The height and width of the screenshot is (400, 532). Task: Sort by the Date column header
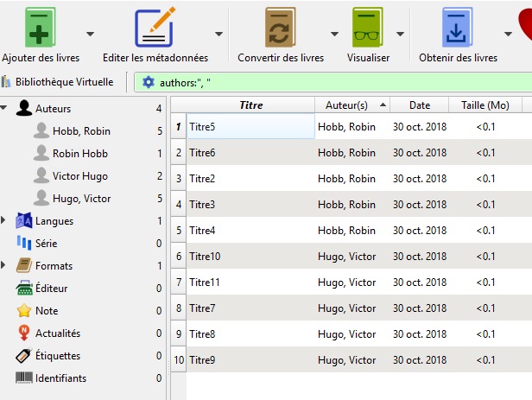click(x=419, y=105)
